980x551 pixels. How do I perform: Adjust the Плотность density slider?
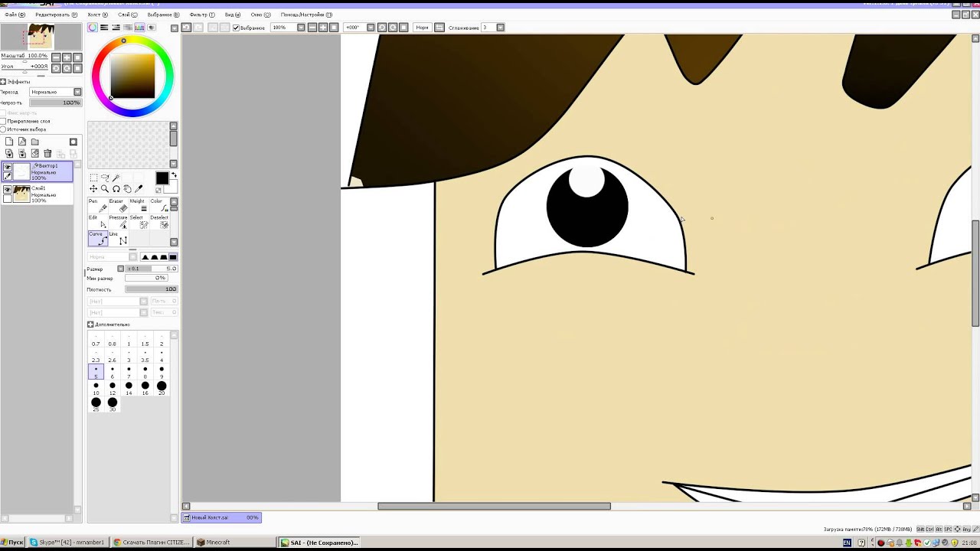click(151, 289)
